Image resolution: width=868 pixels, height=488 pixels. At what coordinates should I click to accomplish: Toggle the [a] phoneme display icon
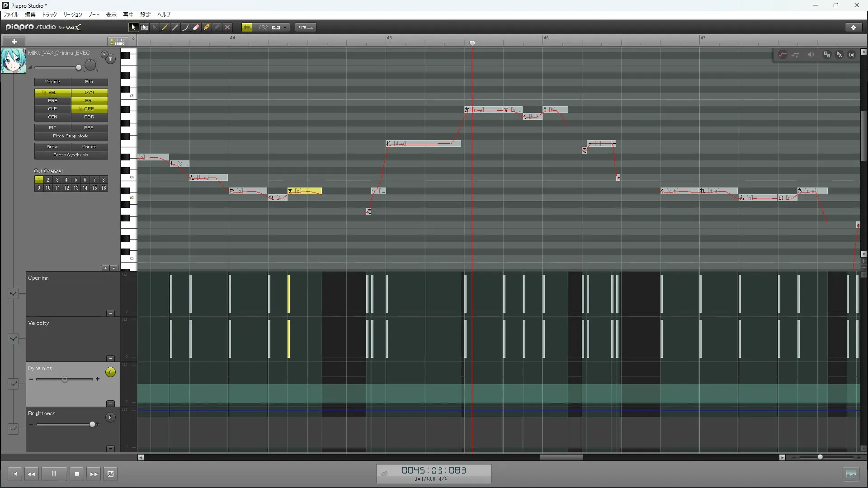pos(852,55)
